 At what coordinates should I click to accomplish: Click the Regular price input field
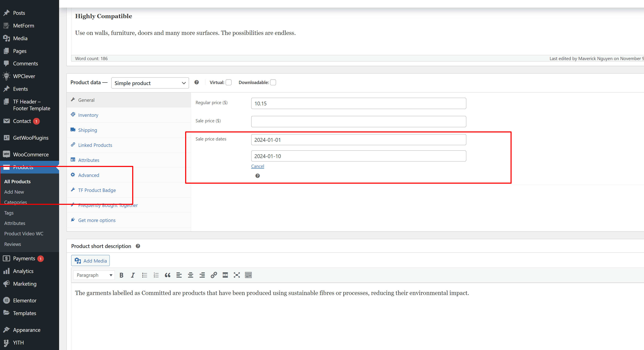coord(358,103)
